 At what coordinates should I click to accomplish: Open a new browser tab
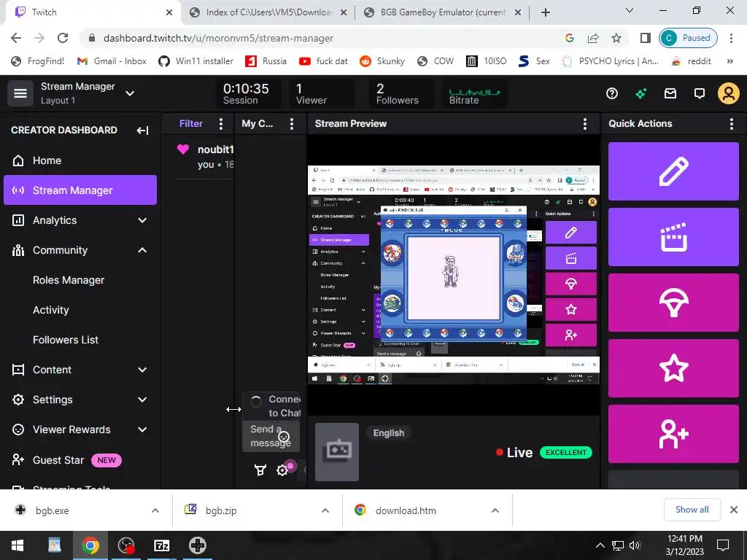[546, 12]
